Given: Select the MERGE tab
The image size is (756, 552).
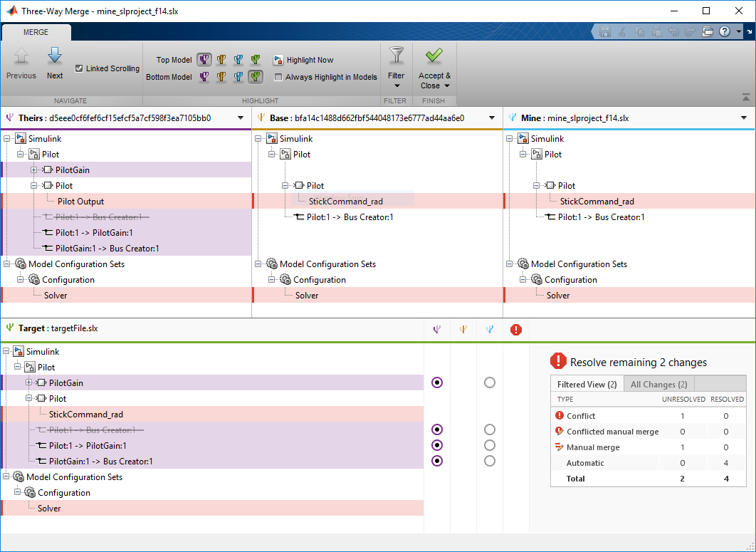Looking at the screenshot, I should click(36, 32).
